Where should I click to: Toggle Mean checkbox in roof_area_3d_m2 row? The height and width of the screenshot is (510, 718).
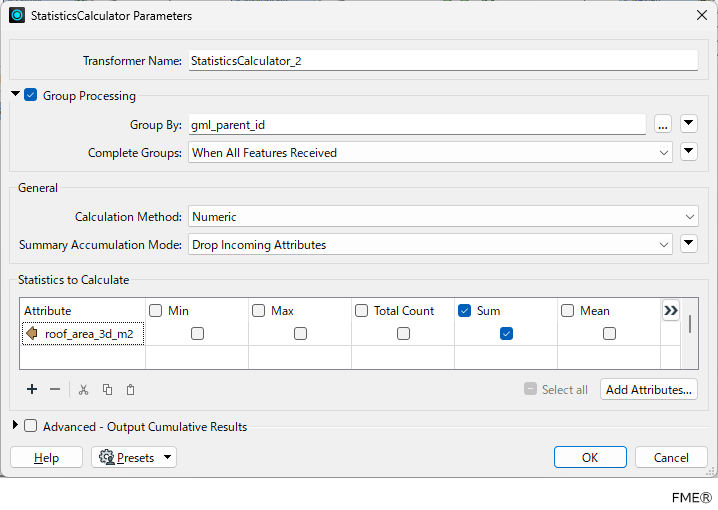click(x=609, y=334)
